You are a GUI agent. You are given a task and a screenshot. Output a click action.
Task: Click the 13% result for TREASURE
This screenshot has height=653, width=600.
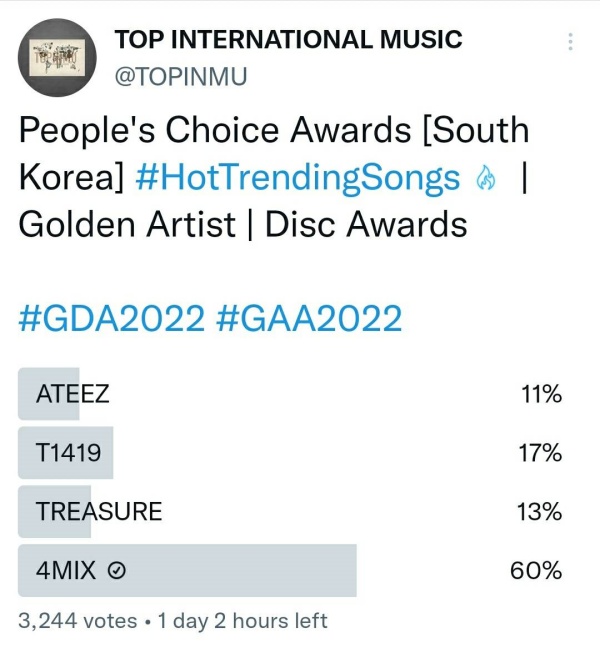(x=541, y=512)
